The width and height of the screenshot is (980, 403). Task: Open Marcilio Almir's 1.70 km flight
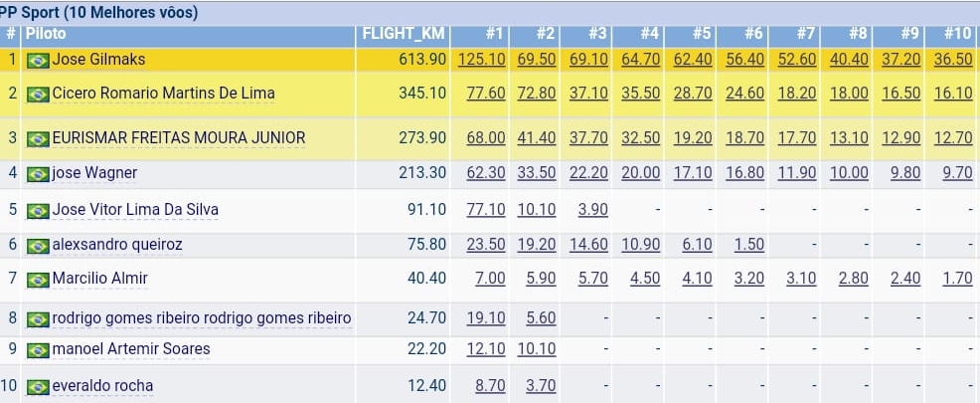[957, 278]
